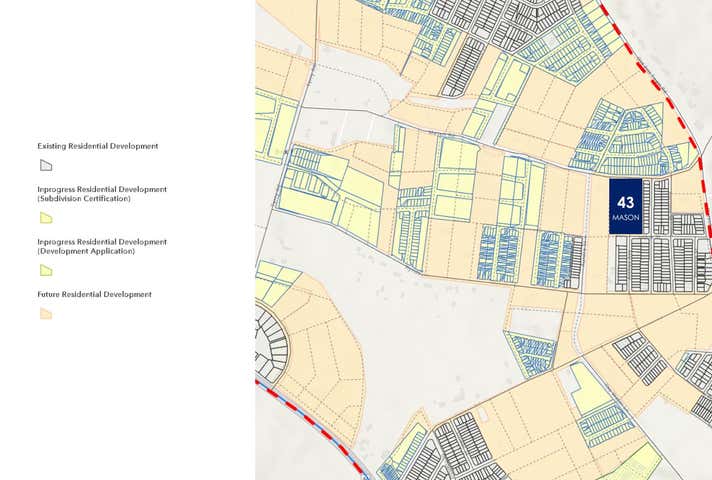Click the number 43 on the marker
712x480 pixels.
[625, 202]
